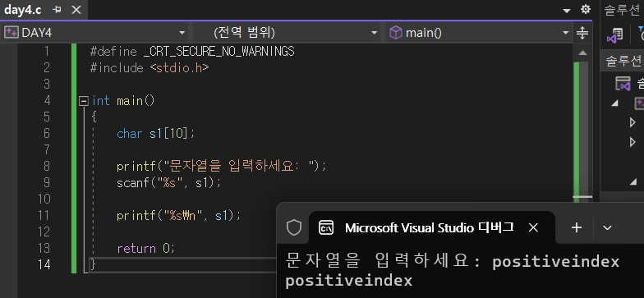Select the Microsoft Visual Studio 디버그 console tab
644x298 pixels.
pyautogui.click(x=432, y=227)
